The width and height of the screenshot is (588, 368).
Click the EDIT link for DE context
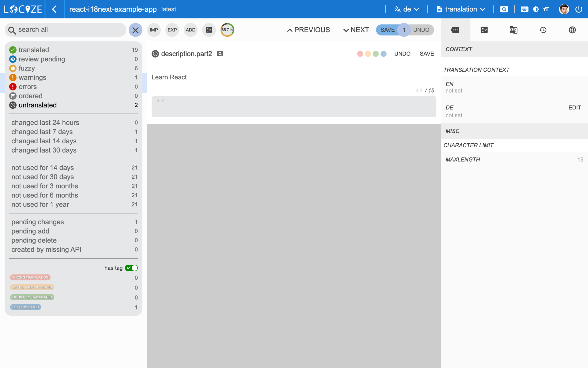coord(574,108)
